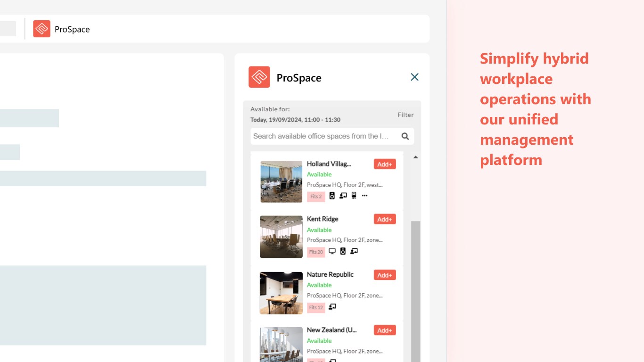Click the Available status under Holland Village

point(319,174)
